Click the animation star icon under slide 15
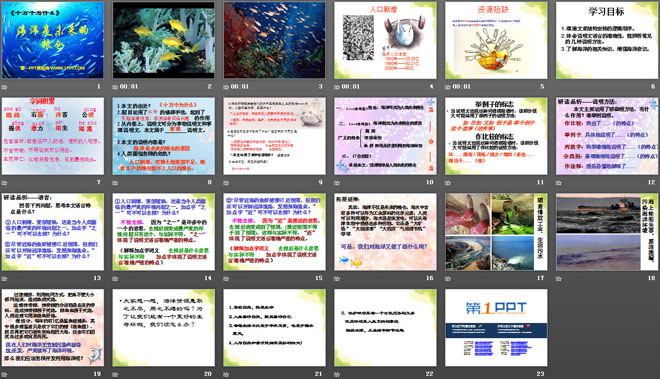The width and height of the screenshot is (660, 379). tap(226, 278)
